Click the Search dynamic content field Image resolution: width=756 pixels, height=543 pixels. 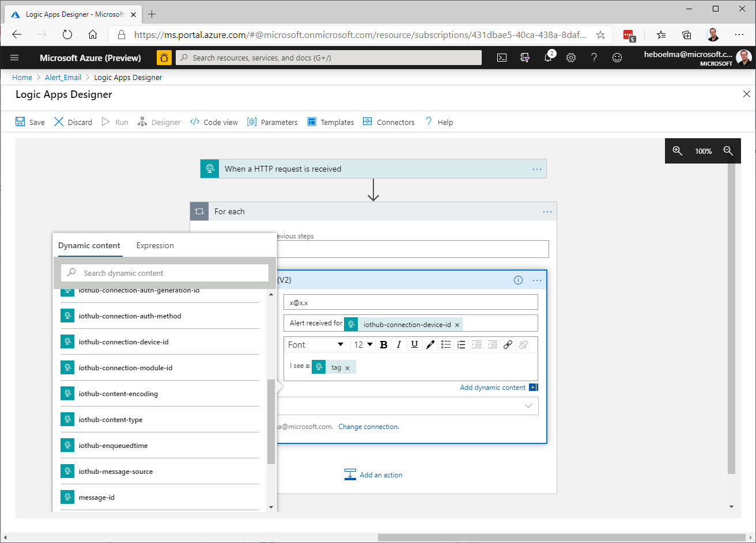pyautogui.click(x=165, y=273)
